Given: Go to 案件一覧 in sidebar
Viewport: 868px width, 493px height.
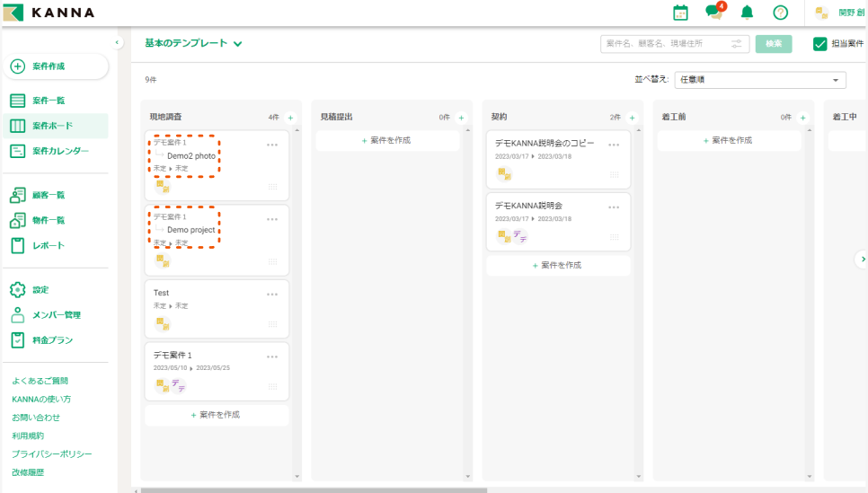Looking at the screenshot, I should point(49,101).
